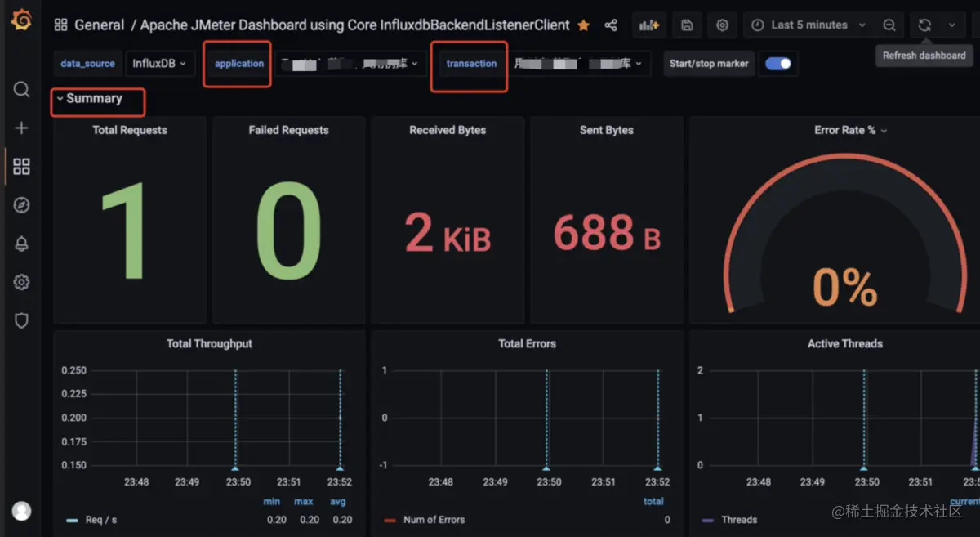Click the avg legend column header

pyautogui.click(x=338, y=502)
